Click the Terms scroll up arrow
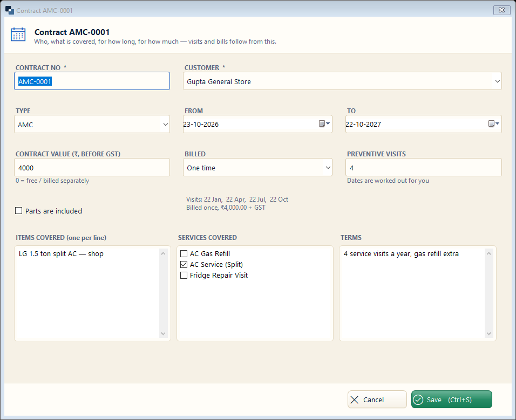Viewport: 516px width, 420px height. coord(488,253)
